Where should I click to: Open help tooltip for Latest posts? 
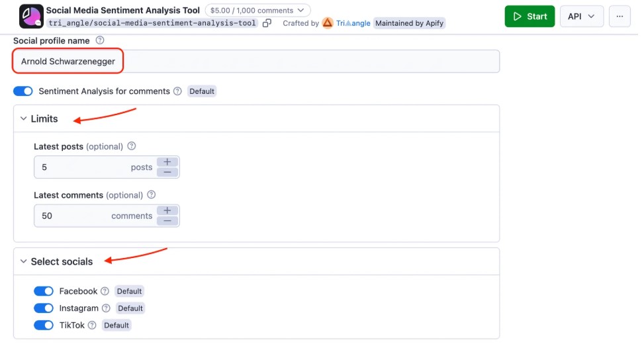[x=132, y=146]
